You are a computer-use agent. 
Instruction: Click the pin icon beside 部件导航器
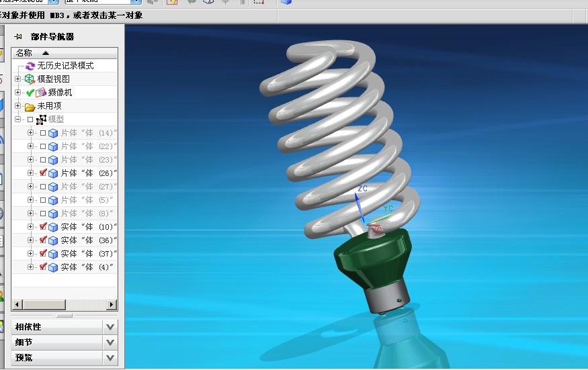18,37
